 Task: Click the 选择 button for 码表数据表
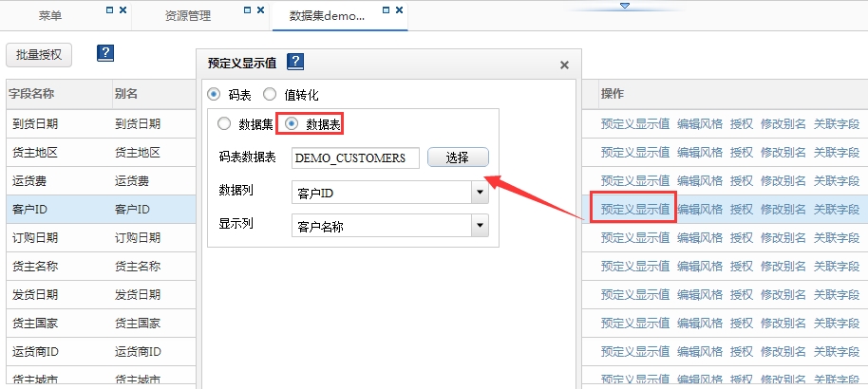click(457, 157)
